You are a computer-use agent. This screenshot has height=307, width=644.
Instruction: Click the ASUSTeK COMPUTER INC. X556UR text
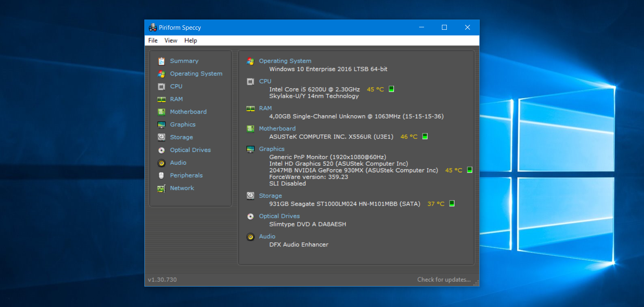[331, 137]
